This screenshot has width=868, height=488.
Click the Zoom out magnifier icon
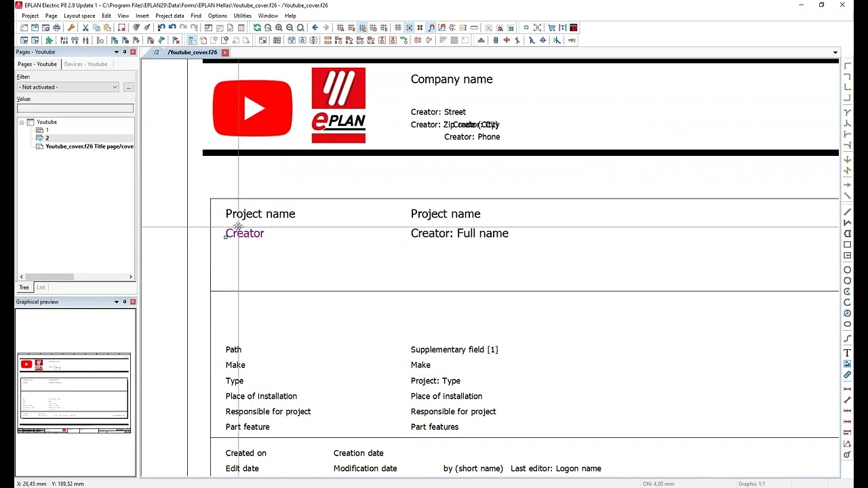pyautogui.click(x=290, y=28)
